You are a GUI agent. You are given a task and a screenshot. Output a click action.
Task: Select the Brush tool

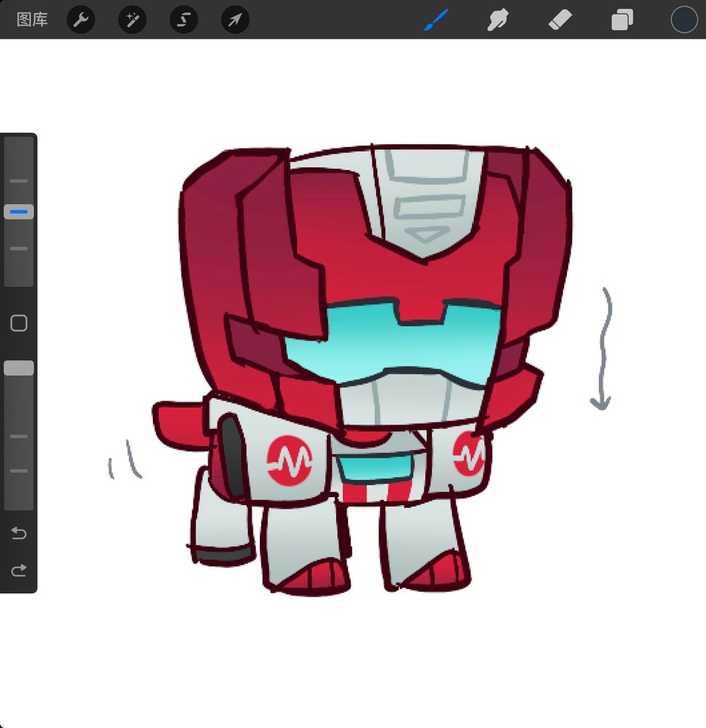pos(436,20)
